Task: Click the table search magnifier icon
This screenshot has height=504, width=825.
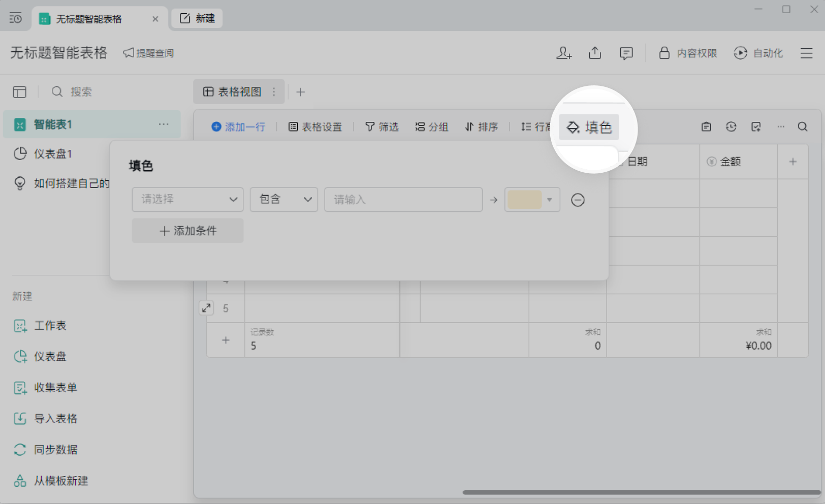Action: pyautogui.click(x=803, y=127)
